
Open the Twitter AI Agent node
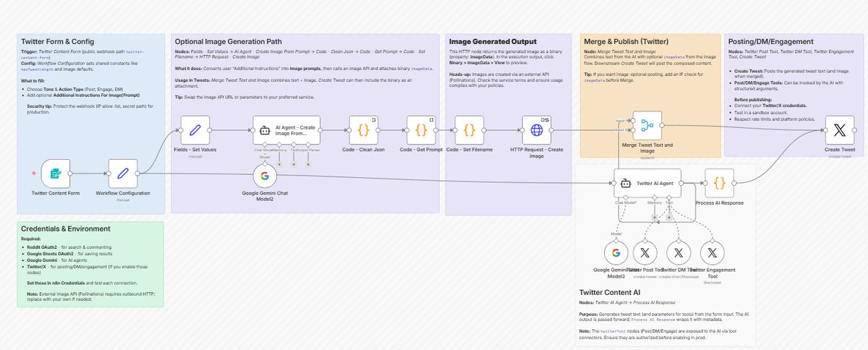(648, 183)
